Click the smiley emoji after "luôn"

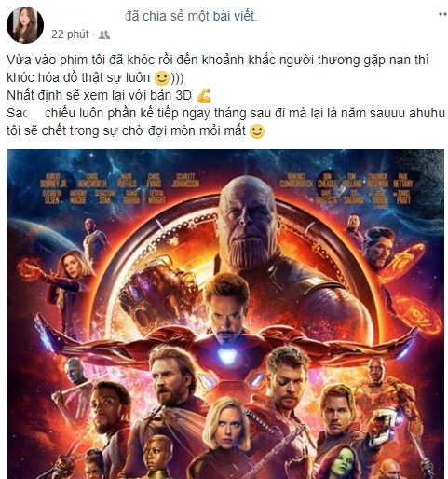(x=161, y=78)
